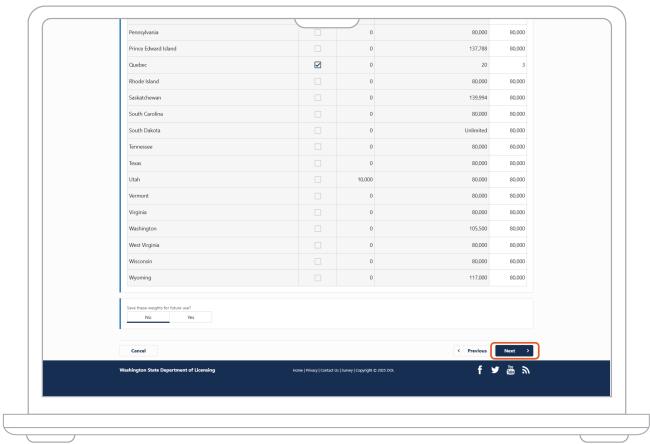This screenshot has width=650, height=444.
Task: Proceed with the Next button
Action: (x=514, y=351)
